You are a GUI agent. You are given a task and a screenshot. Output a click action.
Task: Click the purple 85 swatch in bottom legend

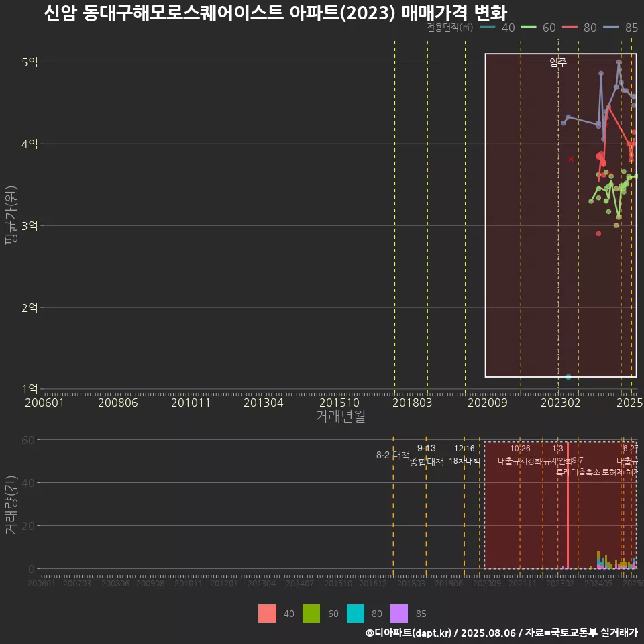(399, 614)
